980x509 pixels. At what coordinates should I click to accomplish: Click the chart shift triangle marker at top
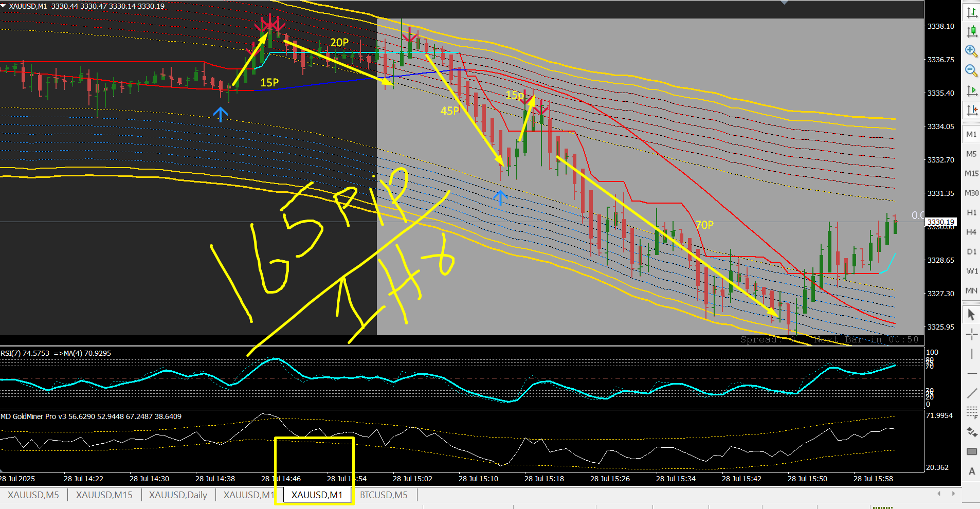pyautogui.click(x=784, y=3)
